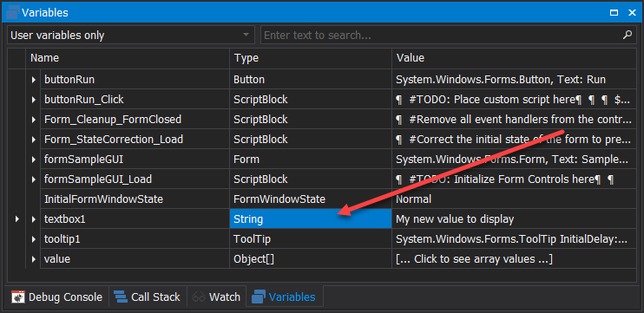The width and height of the screenshot is (644, 313).
Task: Click the '#TODO: Place custom script here' value
Action: [514, 99]
